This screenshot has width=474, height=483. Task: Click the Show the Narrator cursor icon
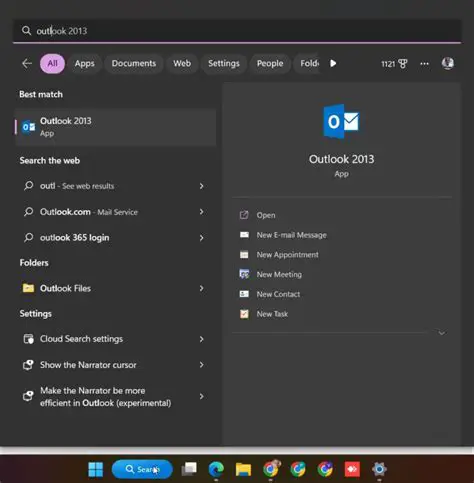[28, 365]
